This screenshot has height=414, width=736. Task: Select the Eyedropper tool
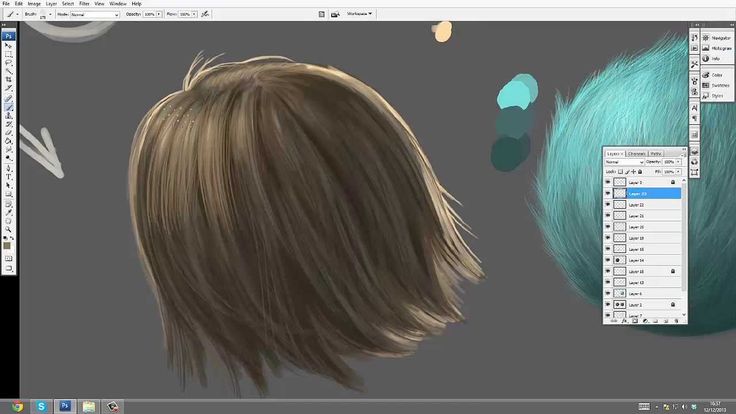coord(8,213)
